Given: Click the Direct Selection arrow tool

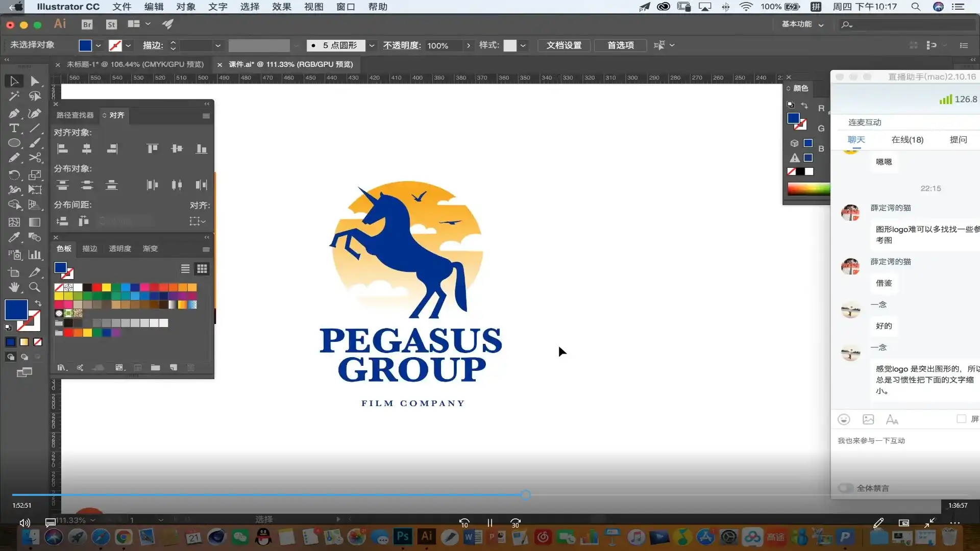Looking at the screenshot, I should point(34,81).
